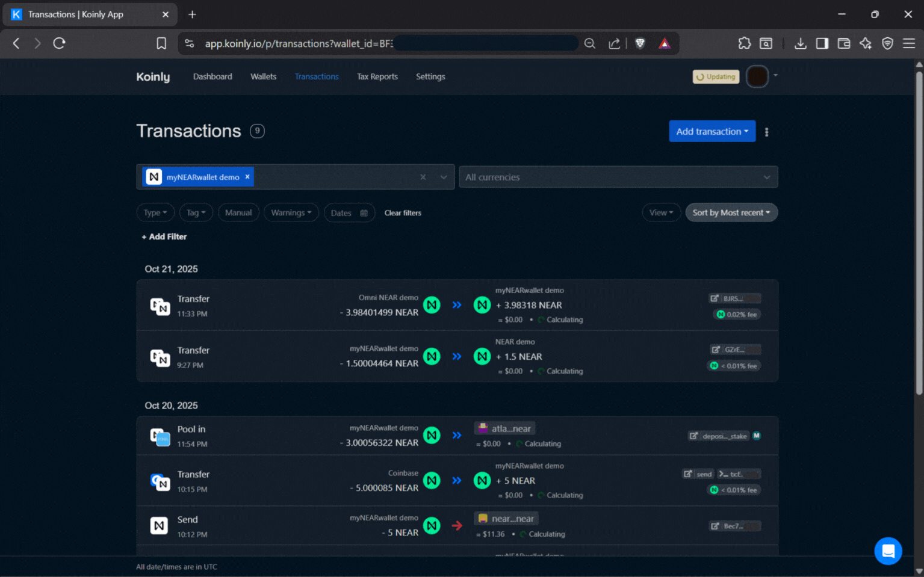Open the browser extensions puzzle icon

[745, 43]
